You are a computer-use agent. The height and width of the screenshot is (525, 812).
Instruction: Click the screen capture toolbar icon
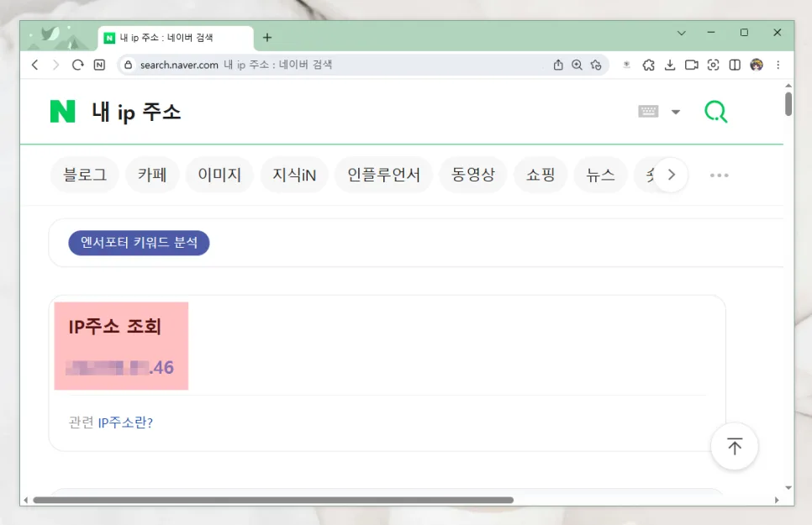click(x=713, y=65)
